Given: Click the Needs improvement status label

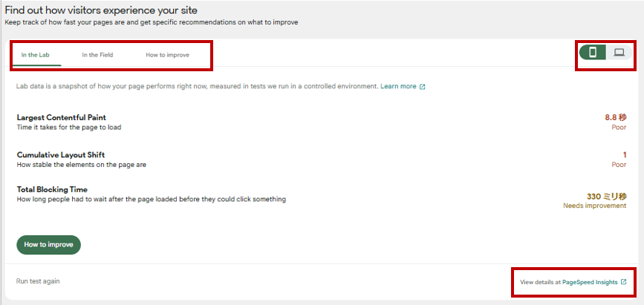Looking at the screenshot, I should point(594,206).
